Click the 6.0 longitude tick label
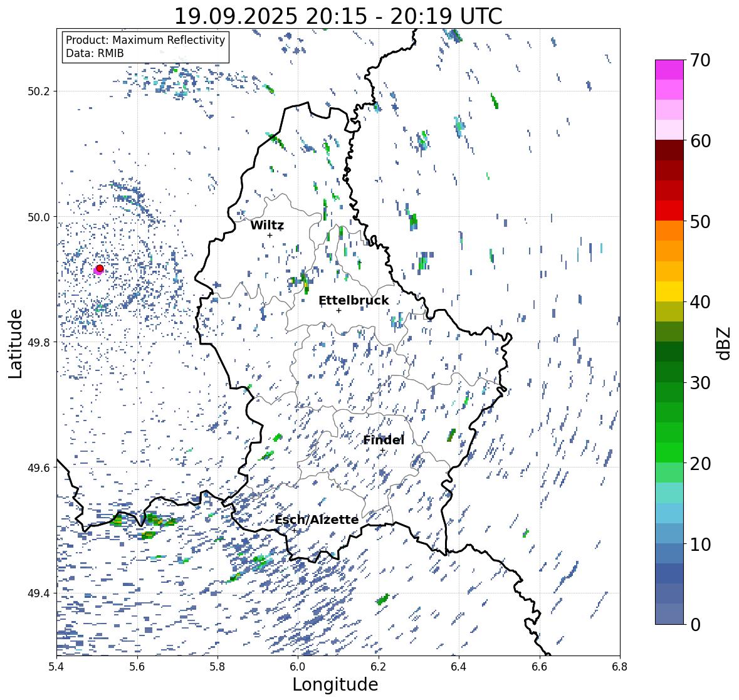 (x=298, y=666)
